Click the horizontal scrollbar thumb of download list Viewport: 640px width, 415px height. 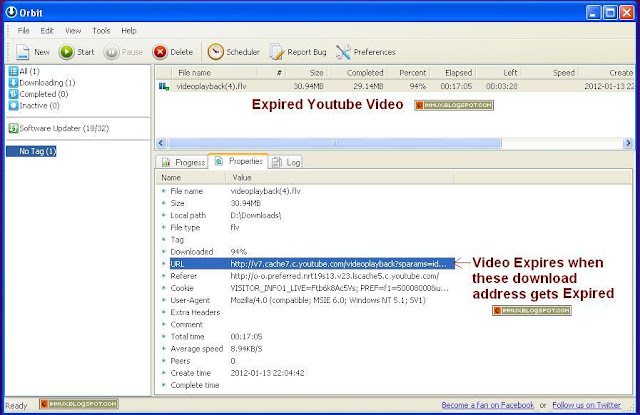click(x=334, y=143)
